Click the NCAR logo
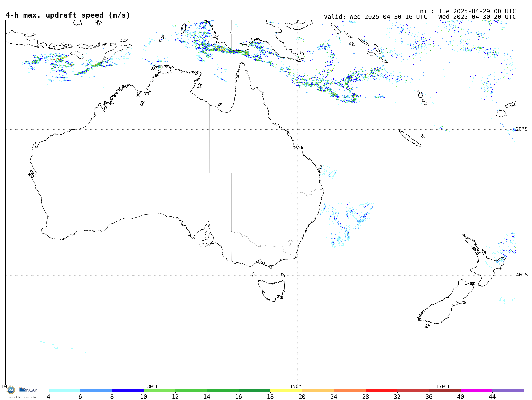 pos(28,390)
